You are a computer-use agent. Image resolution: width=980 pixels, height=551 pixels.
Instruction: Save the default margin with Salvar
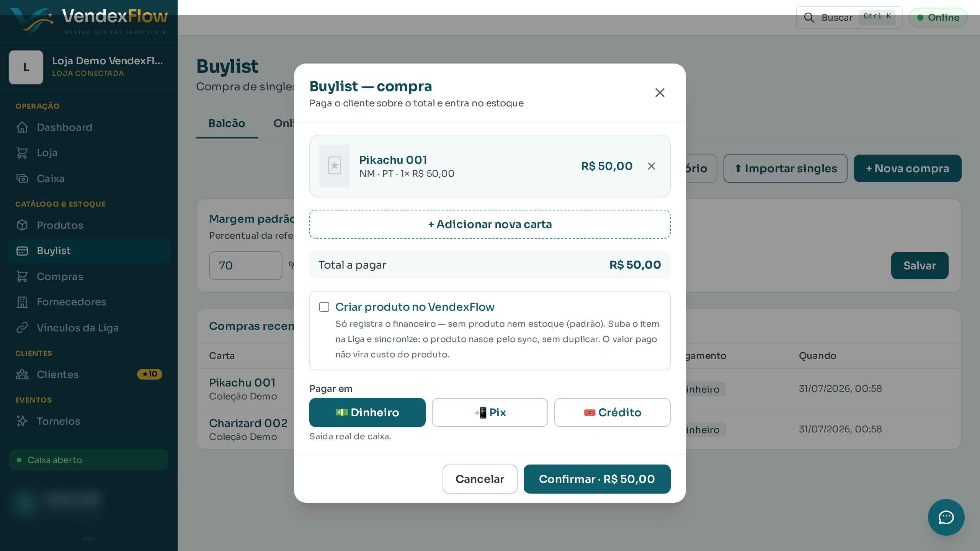[x=920, y=266]
